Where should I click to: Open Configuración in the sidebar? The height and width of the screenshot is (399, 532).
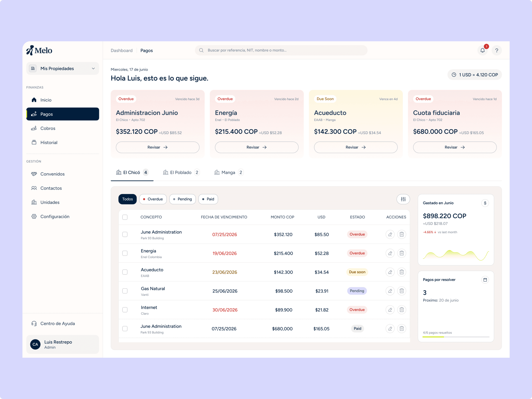point(62,216)
